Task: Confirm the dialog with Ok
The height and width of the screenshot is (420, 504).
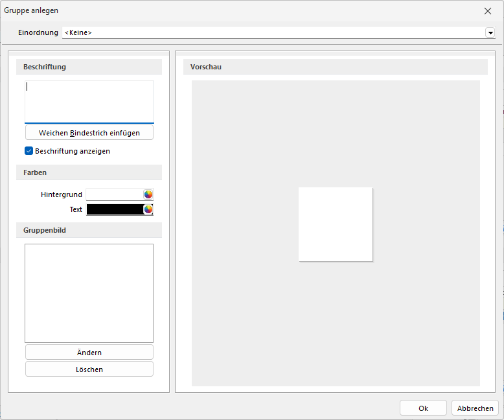Action: (423, 408)
